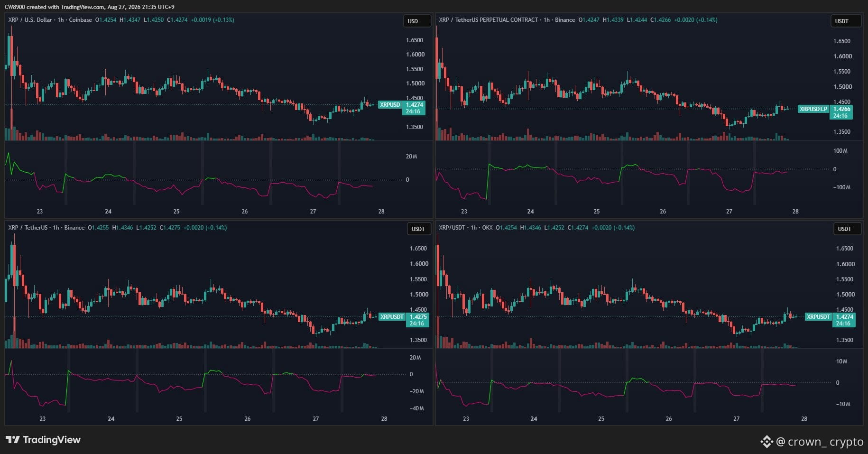Click the TradingView logo icon at the bottom
The width and height of the screenshot is (868, 454).
[13, 440]
